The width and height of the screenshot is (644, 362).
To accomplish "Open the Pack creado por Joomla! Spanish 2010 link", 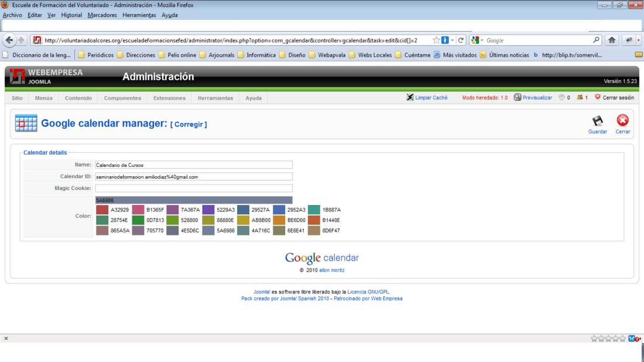I will click(285, 298).
